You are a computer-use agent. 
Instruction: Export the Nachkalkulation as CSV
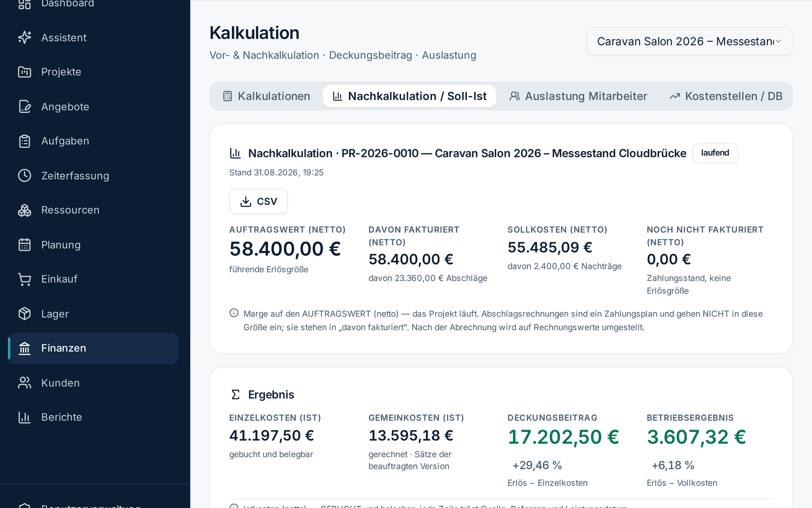[258, 202]
